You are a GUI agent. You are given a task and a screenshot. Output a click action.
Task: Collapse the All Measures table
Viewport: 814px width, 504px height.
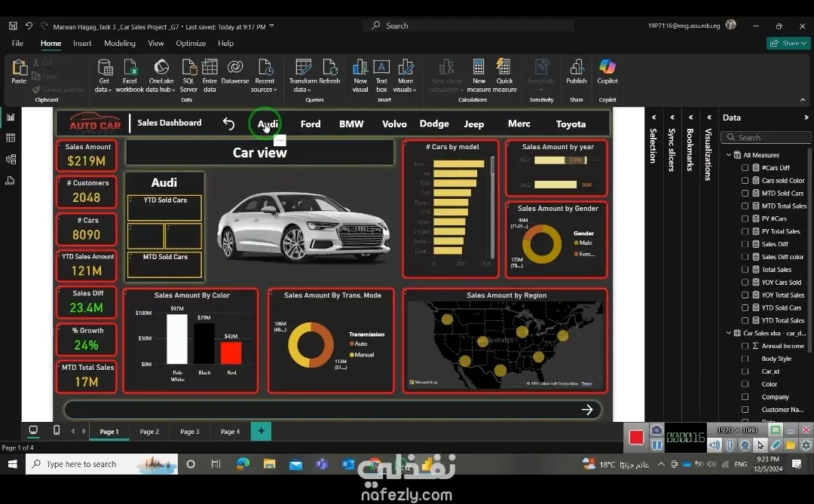tap(728, 154)
